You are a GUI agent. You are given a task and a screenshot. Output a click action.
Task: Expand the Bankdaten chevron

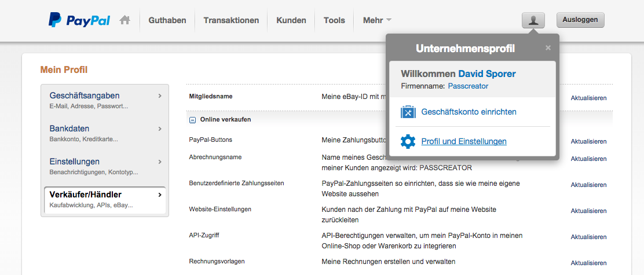tap(160, 129)
